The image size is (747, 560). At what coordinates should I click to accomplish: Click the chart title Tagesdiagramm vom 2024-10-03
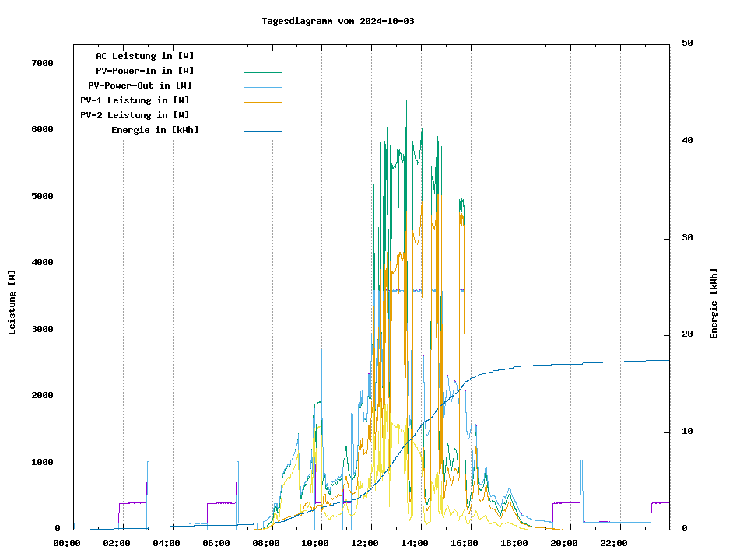pos(338,21)
